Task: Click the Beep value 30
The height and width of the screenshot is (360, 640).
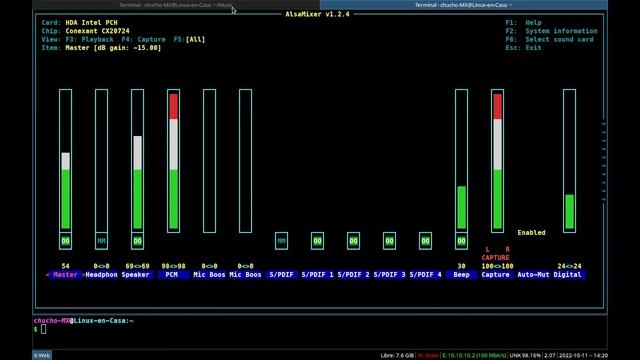Action: coord(461,266)
